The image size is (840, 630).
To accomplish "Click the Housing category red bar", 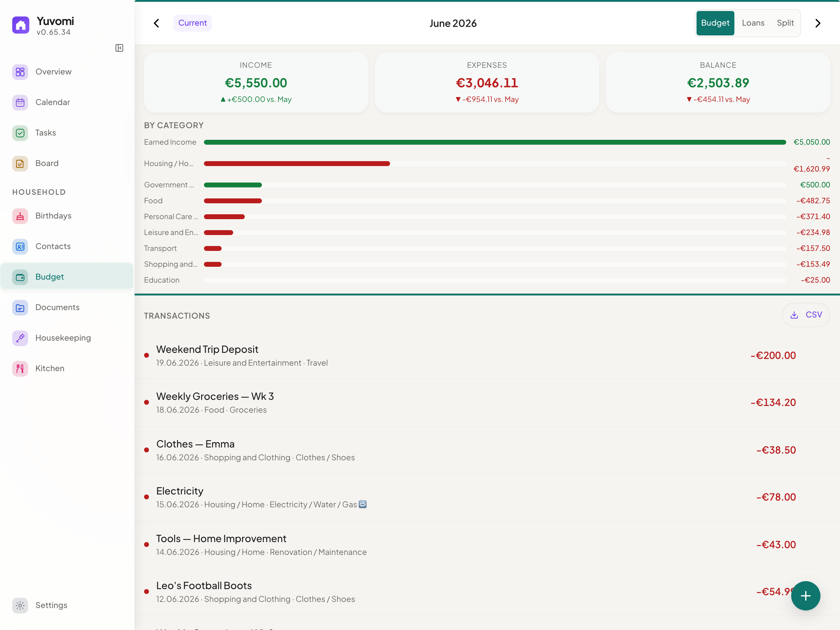I will pyautogui.click(x=297, y=164).
